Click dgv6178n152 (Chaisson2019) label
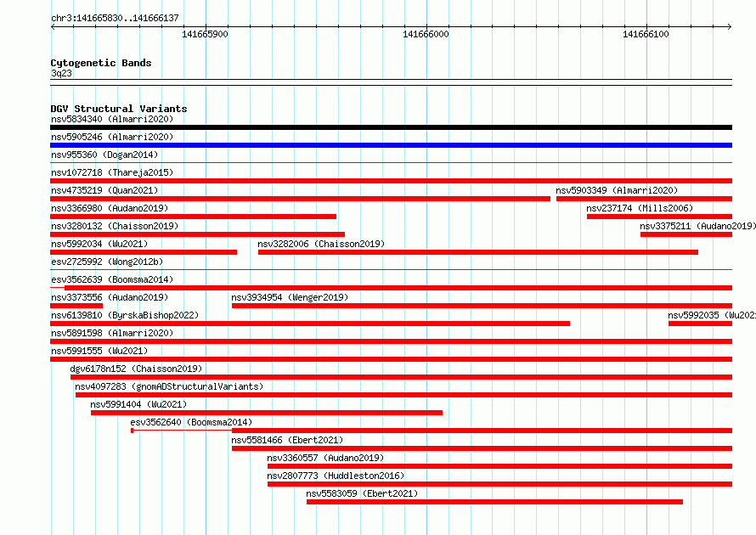Screen dimensions: 756x535 point(136,369)
